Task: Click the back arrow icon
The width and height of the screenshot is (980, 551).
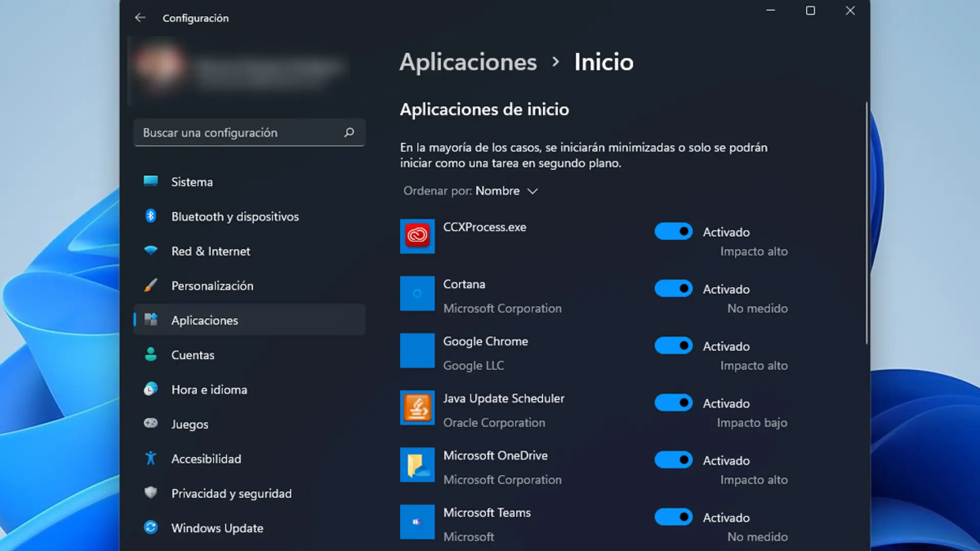Action: click(x=140, y=18)
